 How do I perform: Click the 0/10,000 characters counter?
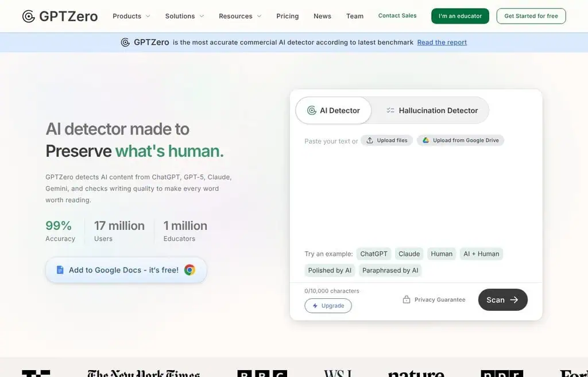[x=332, y=291]
